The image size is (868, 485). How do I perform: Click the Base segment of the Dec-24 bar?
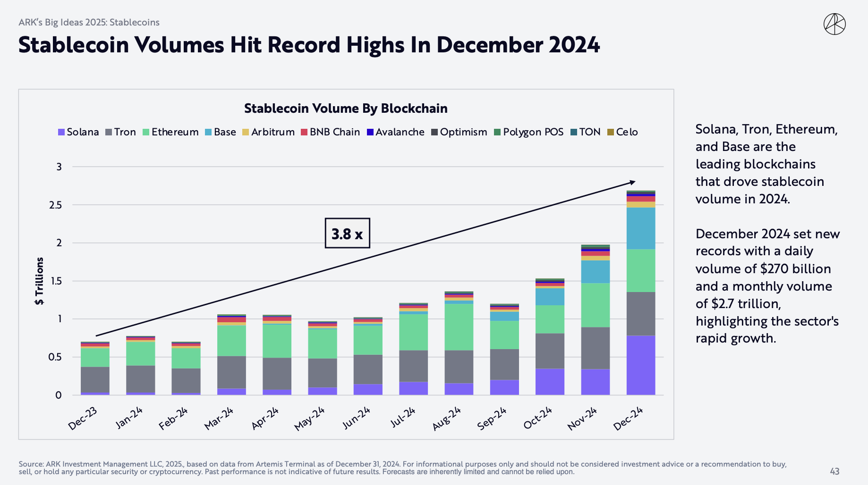coord(641,228)
